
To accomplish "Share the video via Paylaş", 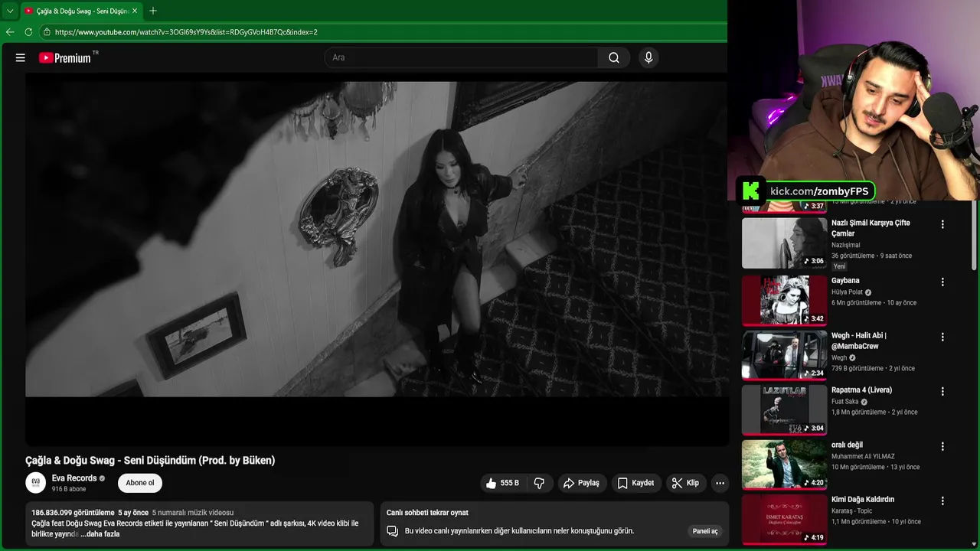I will [x=582, y=483].
